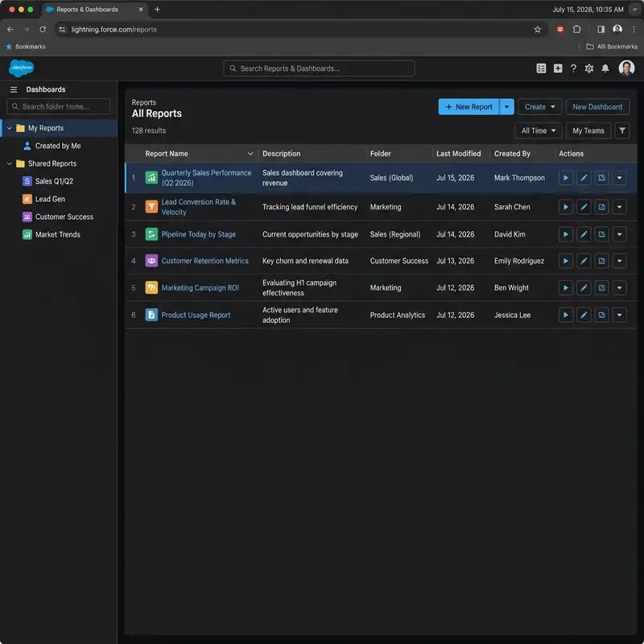This screenshot has height=644, width=644.
Task: Toggle the Dashboards hamburger menu
Action: pyautogui.click(x=14, y=89)
